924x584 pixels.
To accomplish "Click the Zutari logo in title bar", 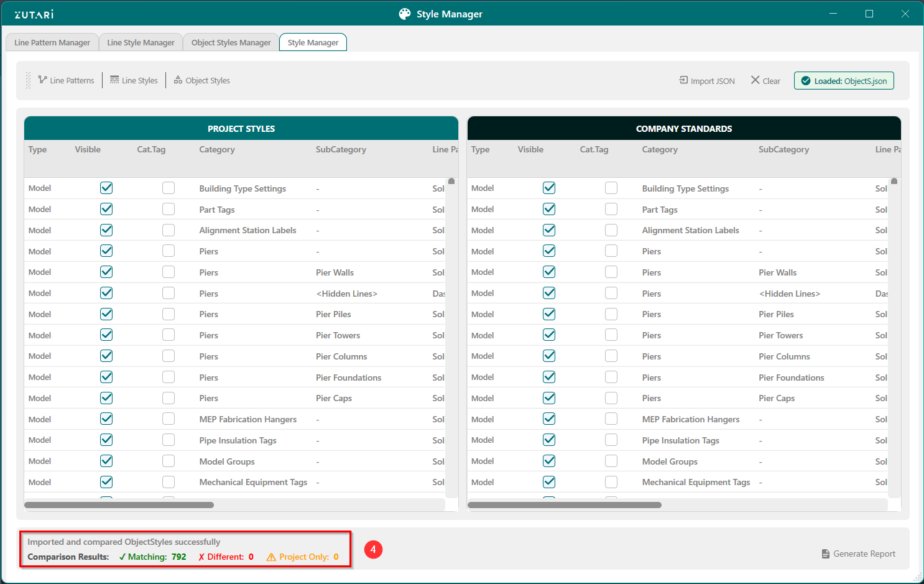I will (x=34, y=14).
